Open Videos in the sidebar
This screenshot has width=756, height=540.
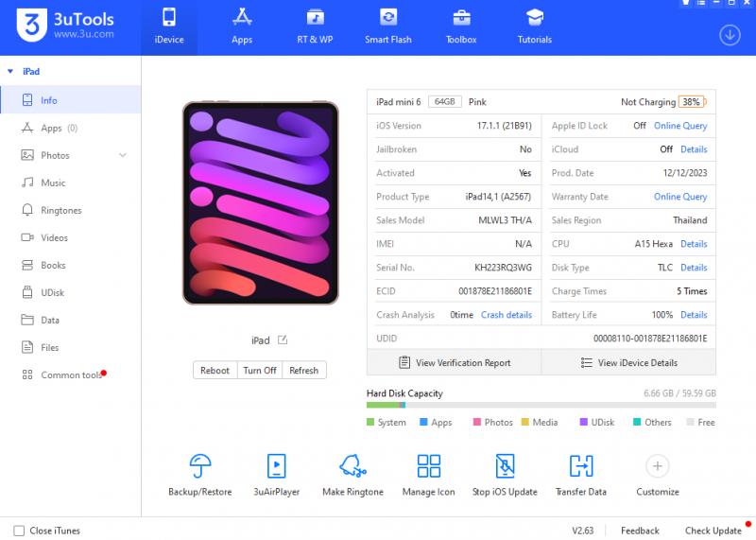[71, 238]
